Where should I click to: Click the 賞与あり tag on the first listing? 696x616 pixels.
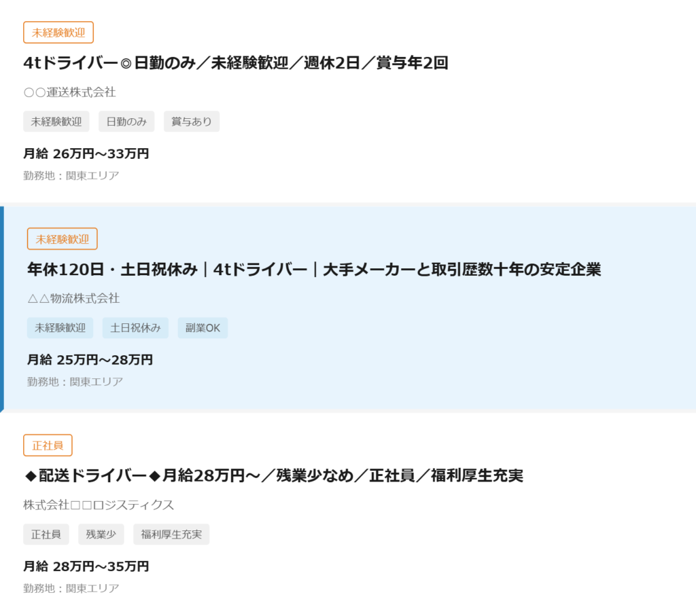pos(191,121)
